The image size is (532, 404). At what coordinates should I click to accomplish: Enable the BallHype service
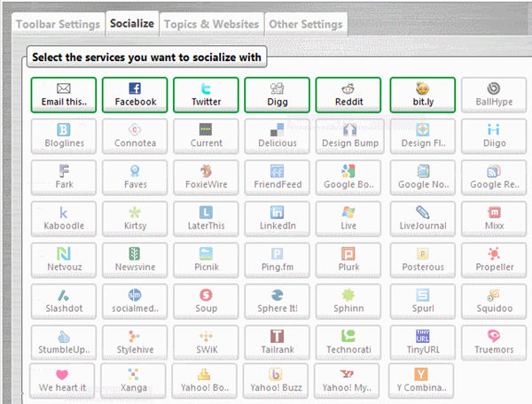click(494, 95)
